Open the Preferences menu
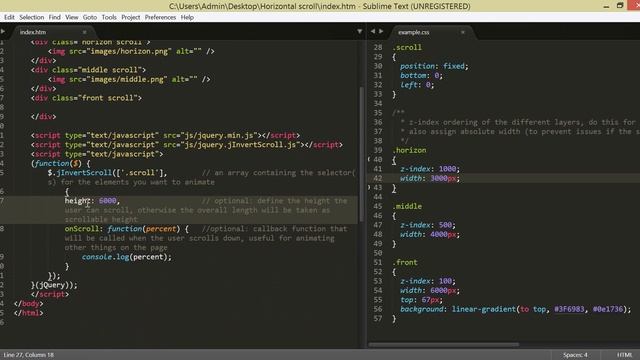Image resolution: width=640 pixels, height=360 pixels. coord(160,17)
